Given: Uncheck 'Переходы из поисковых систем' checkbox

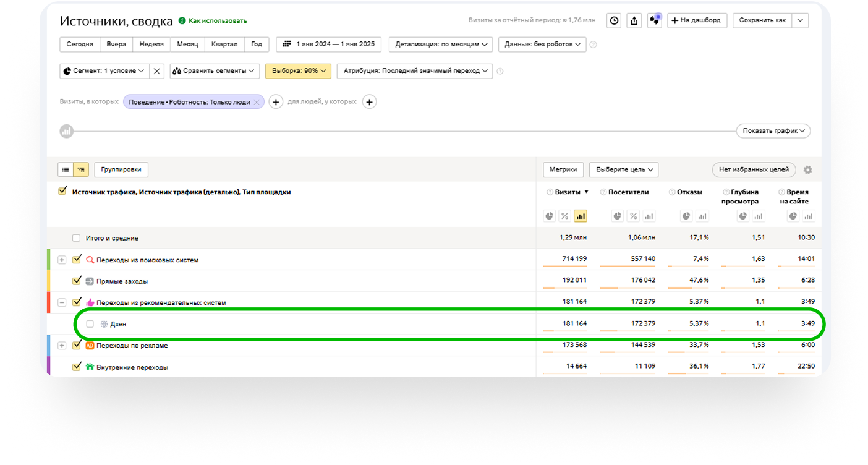Looking at the screenshot, I should tap(77, 260).
